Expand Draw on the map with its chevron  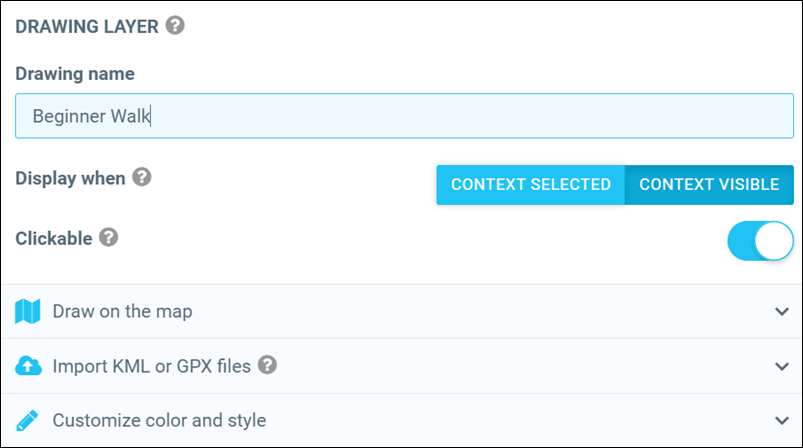(782, 312)
